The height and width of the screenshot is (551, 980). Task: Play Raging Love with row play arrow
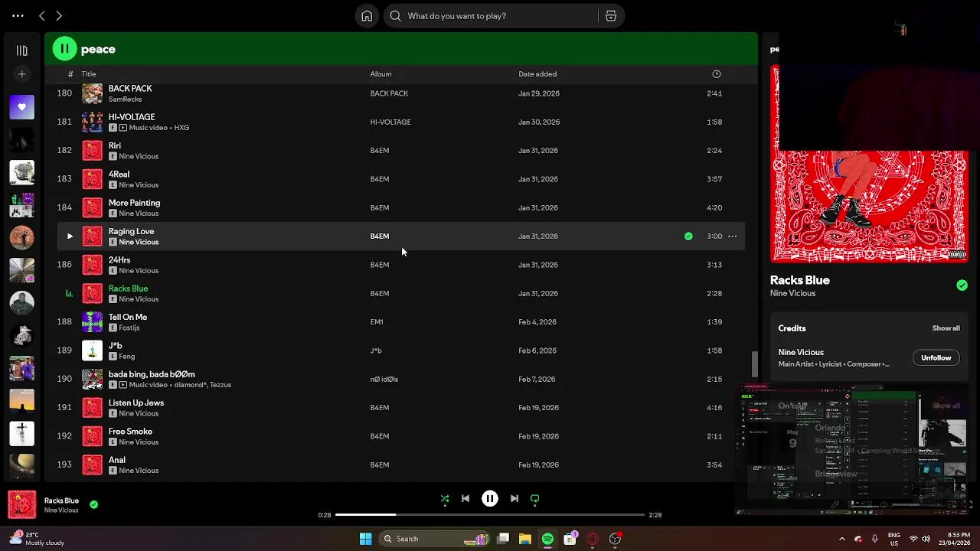70,236
